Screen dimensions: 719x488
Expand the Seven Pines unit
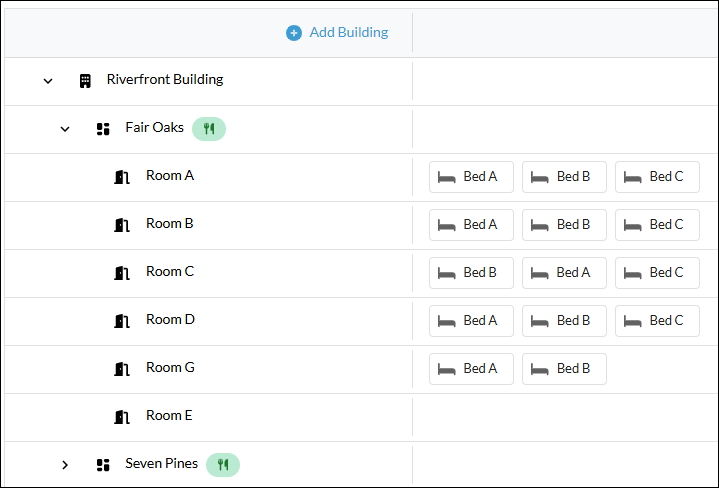(65, 465)
